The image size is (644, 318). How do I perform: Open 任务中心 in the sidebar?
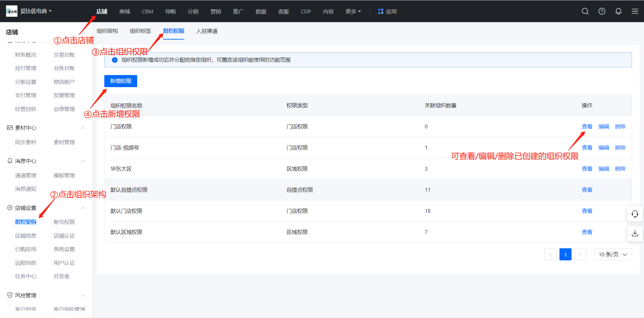pyautogui.click(x=25, y=276)
